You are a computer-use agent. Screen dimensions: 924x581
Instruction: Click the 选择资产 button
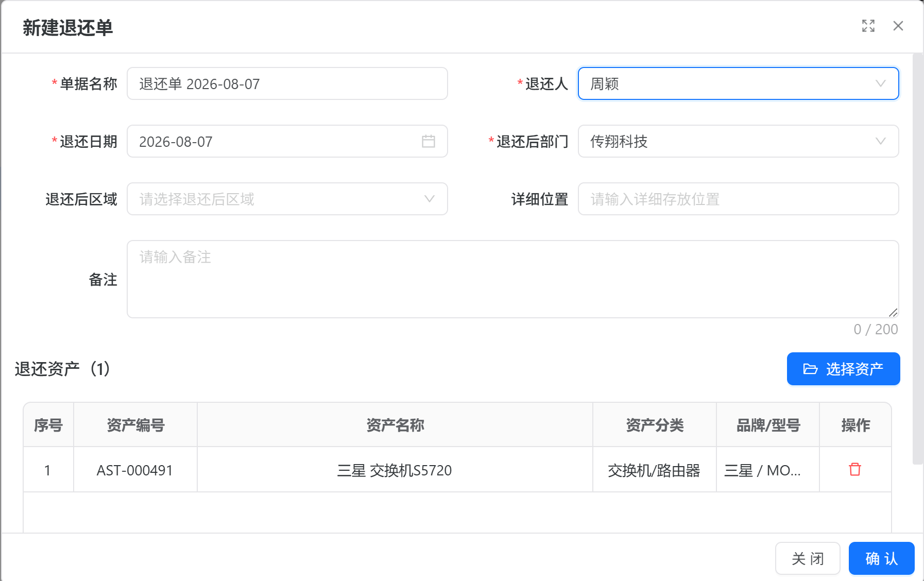pyautogui.click(x=843, y=369)
